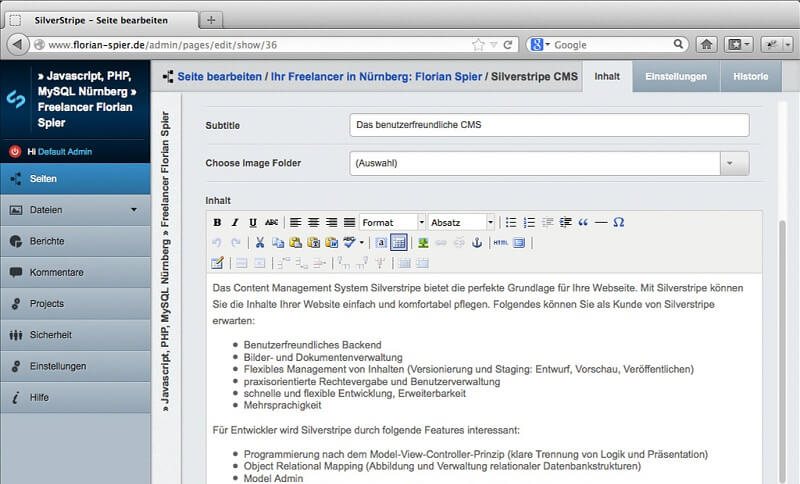Insert a special character (Omega)
This screenshot has height=484, width=800.
(x=618, y=222)
